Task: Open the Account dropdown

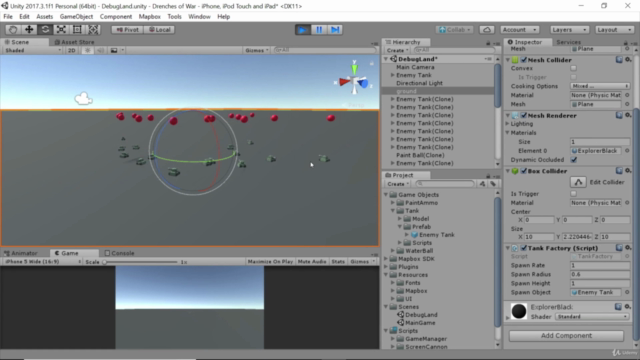Action: coord(519,30)
